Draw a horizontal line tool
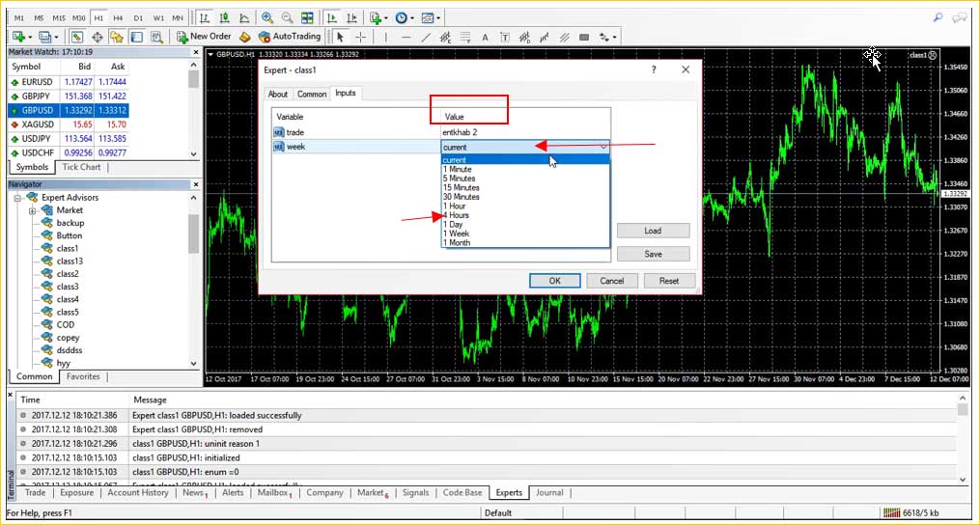Viewport: 980px width, 525px height. (406, 37)
